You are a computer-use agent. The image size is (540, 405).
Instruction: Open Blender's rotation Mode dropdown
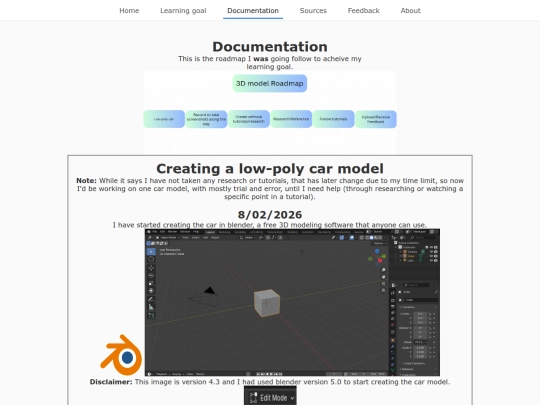tap(420, 342)
